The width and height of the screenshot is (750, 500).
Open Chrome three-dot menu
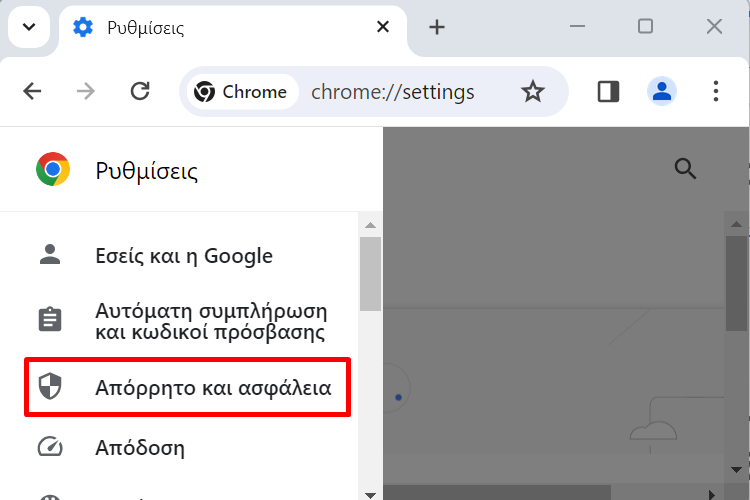[x=716, y=91]
